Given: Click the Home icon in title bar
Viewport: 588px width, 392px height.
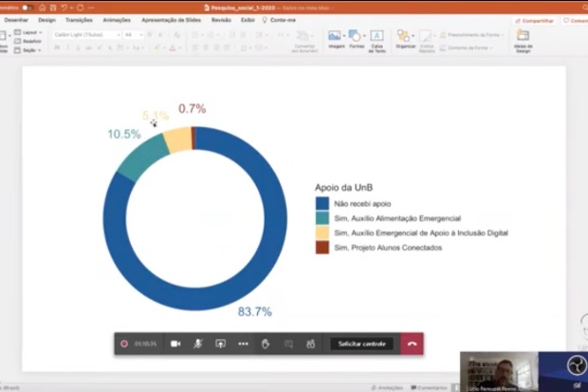Looking at the screenshot, I should (x=43, y=8).
